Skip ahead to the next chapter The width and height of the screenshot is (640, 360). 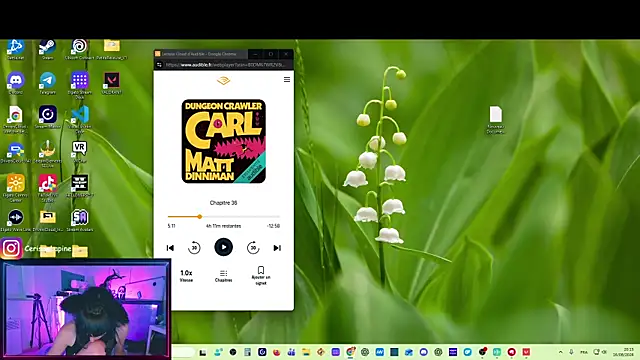pyautogui.click(x=277, y=248)
